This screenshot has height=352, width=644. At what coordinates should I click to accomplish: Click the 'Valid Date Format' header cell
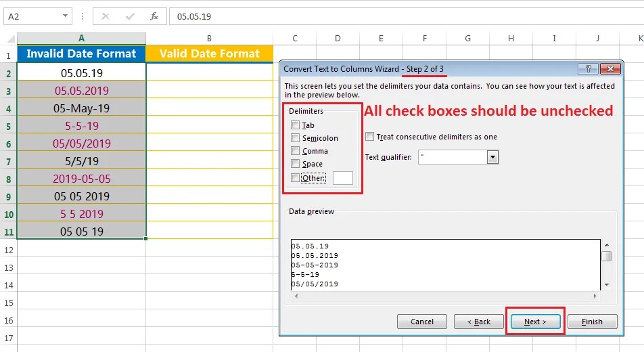click(210, 53)
